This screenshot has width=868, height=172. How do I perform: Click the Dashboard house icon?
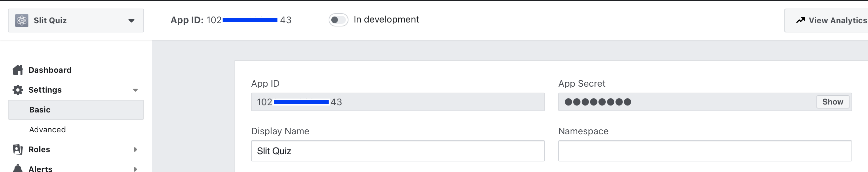pyautogui.click(x=18, y=70)
